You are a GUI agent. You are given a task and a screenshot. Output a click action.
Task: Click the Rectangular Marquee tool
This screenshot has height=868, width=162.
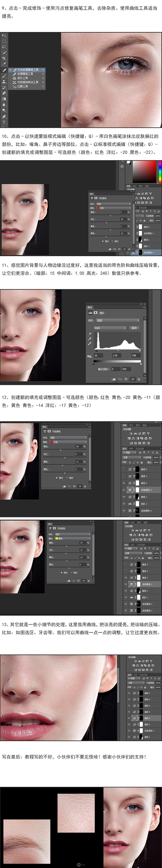click(x=4, y=41)
